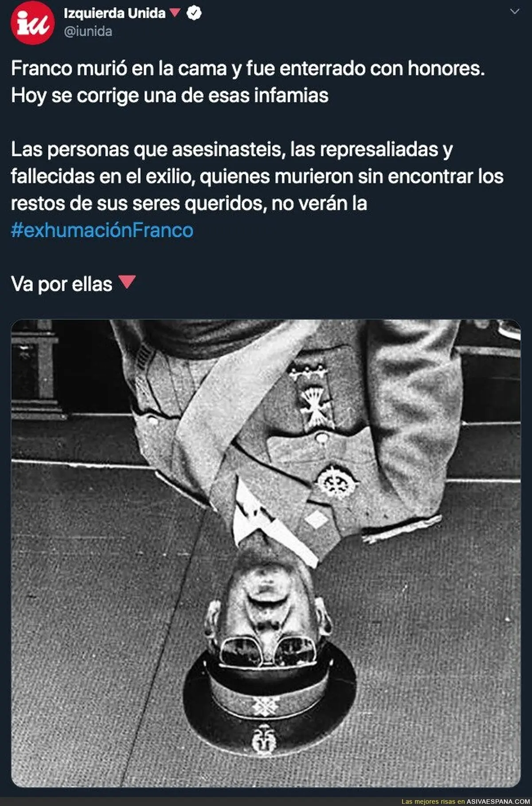
Task: Click the "Las mejores risas en" caption
Action: click(433, 802)
